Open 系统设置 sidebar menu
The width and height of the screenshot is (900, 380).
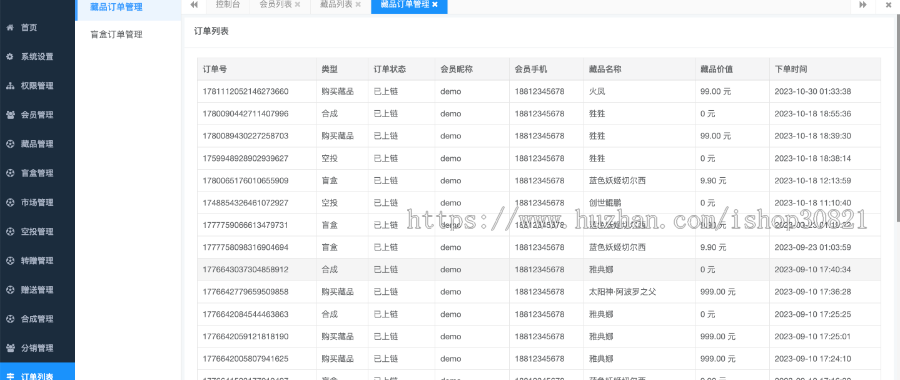(37, 57)
